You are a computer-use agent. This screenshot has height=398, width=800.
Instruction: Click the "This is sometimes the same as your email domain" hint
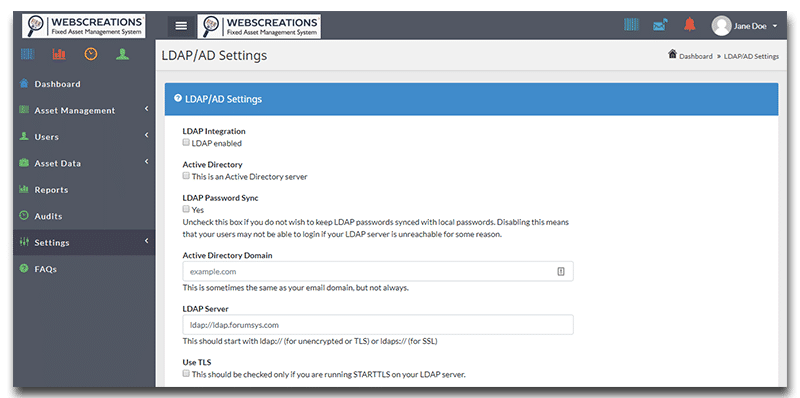coord(296,288)
